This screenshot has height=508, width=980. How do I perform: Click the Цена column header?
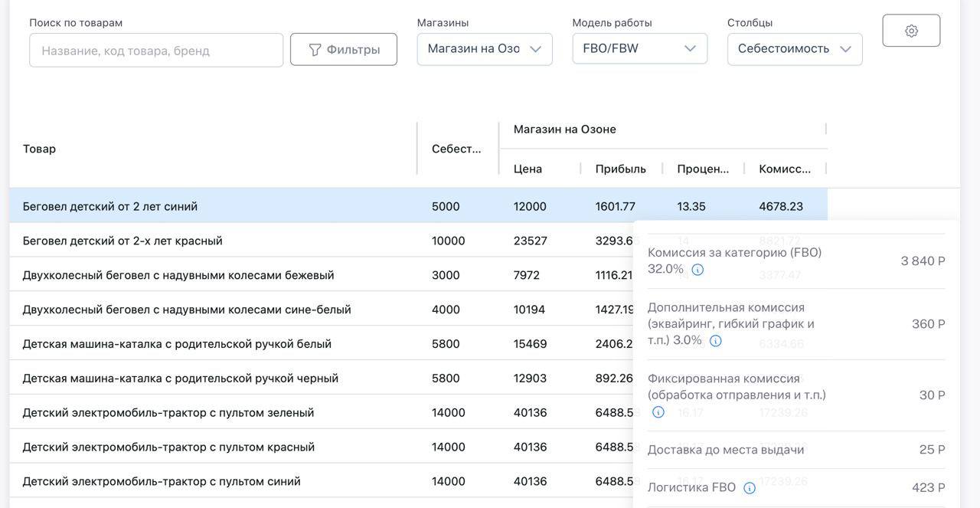[x=528, y=169]
